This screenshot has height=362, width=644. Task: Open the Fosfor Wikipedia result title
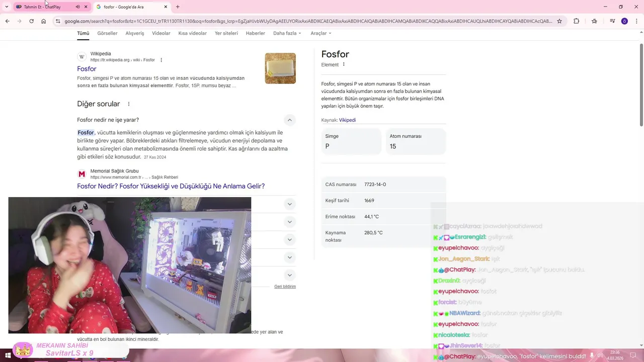point(87,69)
